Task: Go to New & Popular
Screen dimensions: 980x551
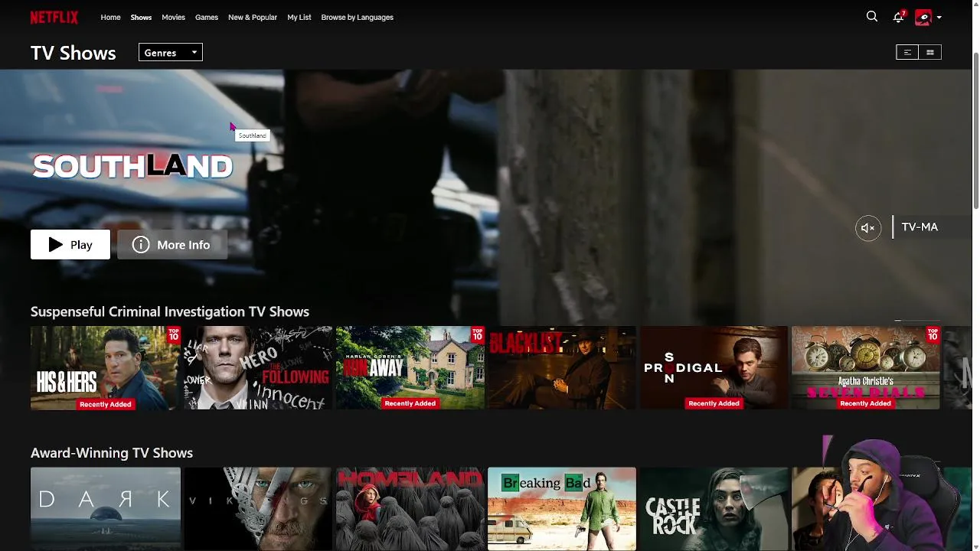Action: click(253, 17)
